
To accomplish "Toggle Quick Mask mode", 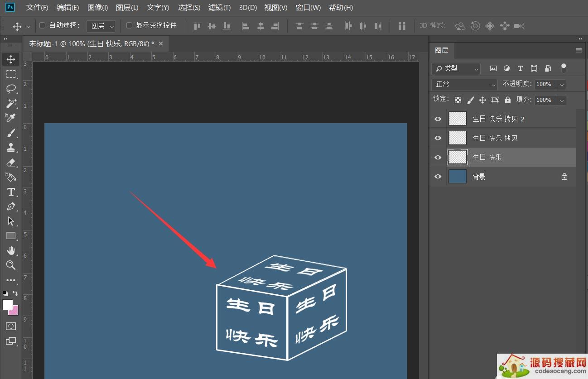I will (11, 326).
